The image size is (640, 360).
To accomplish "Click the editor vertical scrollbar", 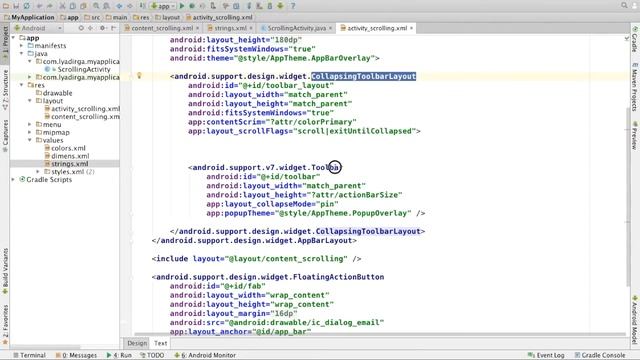I will tap(628, 196).
